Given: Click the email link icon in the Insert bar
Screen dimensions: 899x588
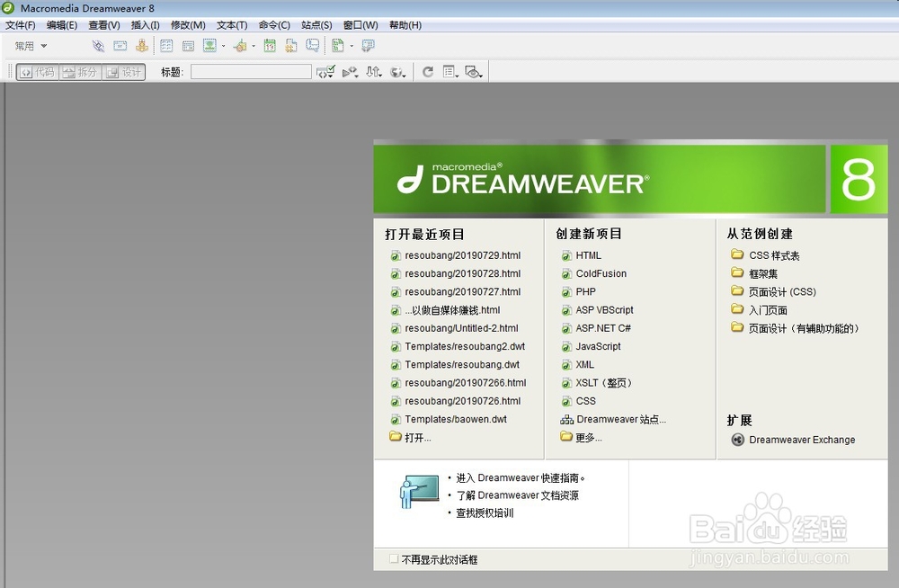Looking at the screenshot, I should [x=120, y=46].
